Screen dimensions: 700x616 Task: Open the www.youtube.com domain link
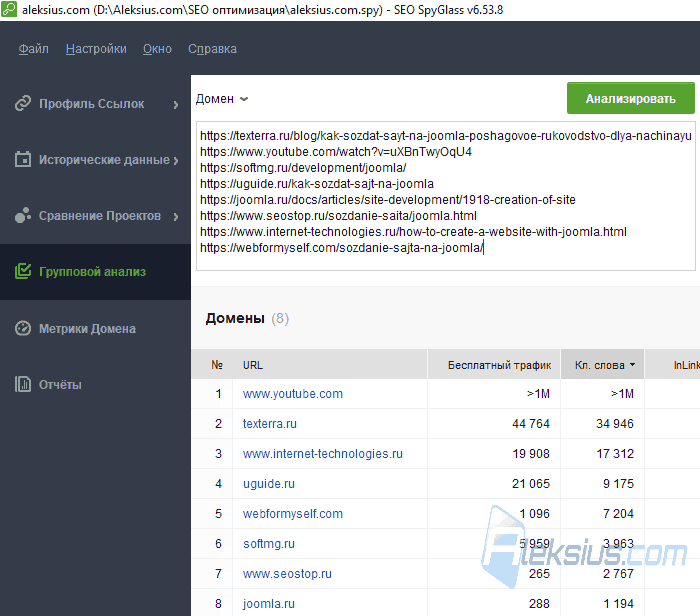(x=292, y=394)
